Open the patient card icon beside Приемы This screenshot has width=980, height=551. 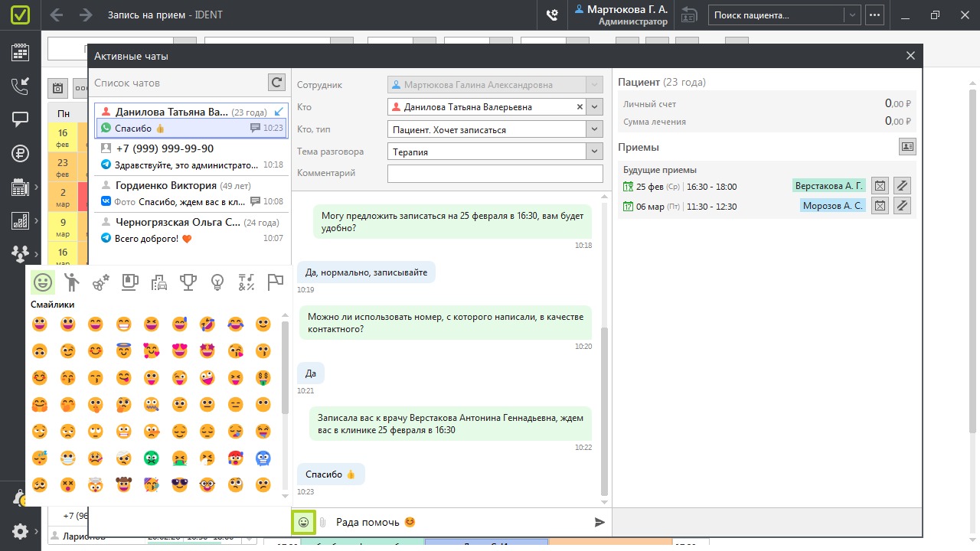tap(907, 146)
